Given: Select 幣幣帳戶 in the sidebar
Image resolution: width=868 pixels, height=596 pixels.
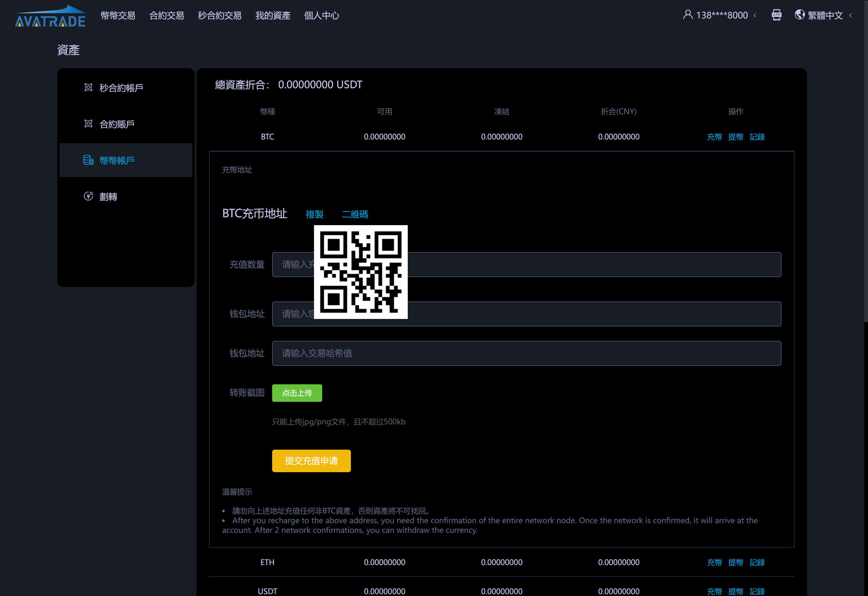Looking at the screenshot, I should point(126,160).
